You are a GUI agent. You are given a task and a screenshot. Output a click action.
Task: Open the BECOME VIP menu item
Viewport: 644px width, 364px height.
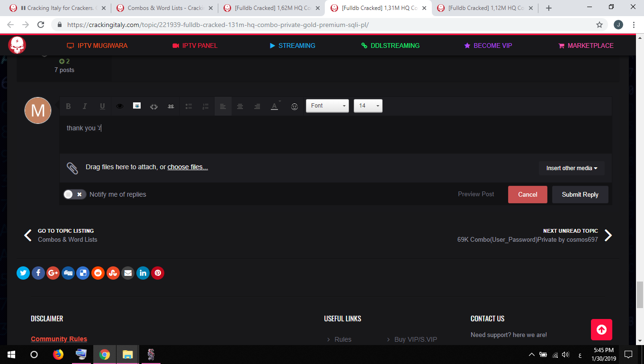click(488, 45)
